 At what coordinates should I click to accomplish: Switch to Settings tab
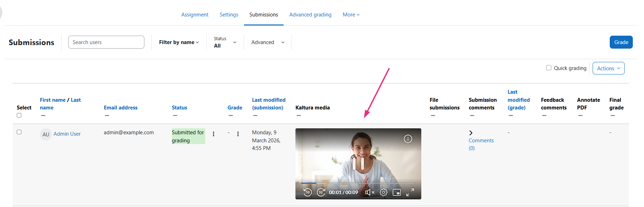pos(229,15)
